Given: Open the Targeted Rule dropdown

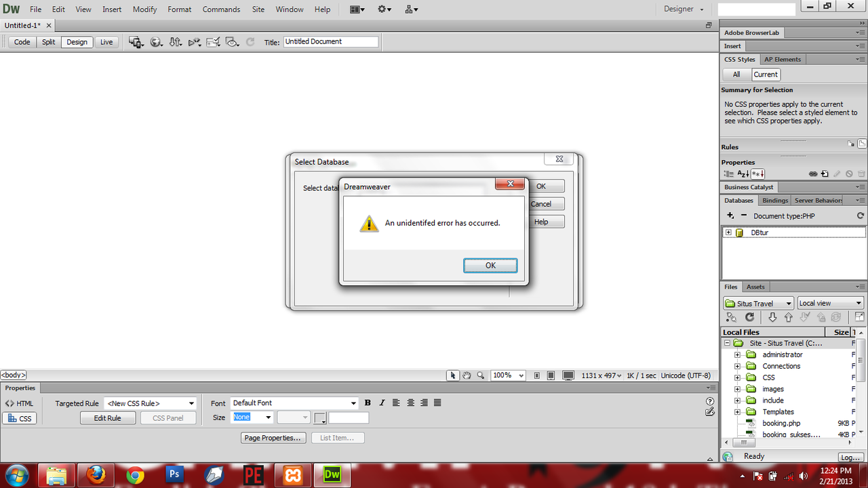Looking at the screenshot, I should click(150, 403).
